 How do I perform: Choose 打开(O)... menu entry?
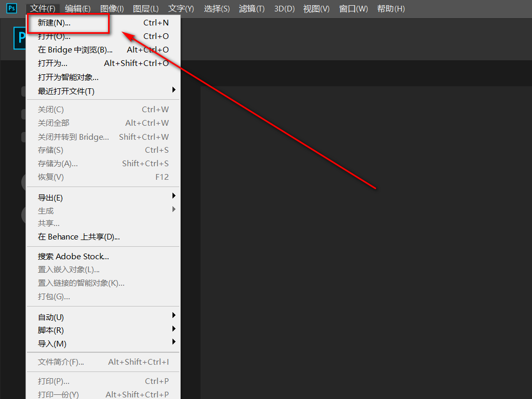103,36
